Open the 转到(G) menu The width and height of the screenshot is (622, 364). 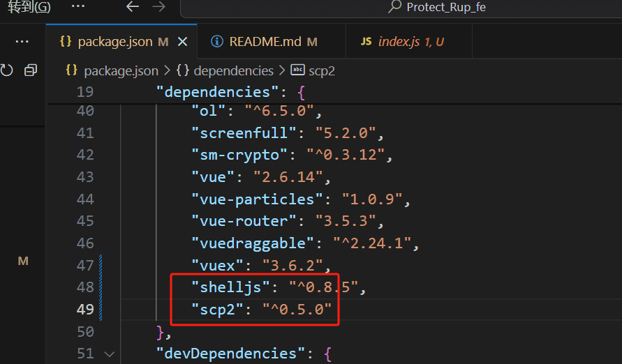pyautogui.click(x=29, y=7)
